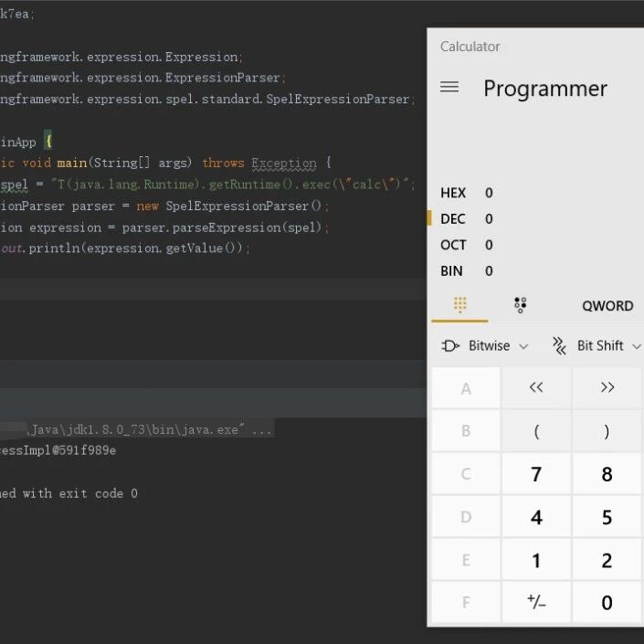The height and width of the screenshot is (644, 644).
Task: Click the close parenthesis key
Action: click(x=607, y=431)
